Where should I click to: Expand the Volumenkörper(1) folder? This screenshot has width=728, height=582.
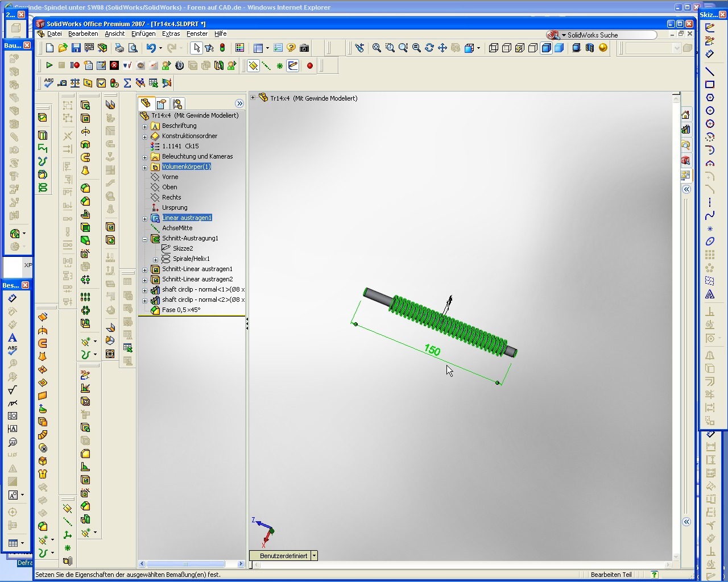(144, 167)
